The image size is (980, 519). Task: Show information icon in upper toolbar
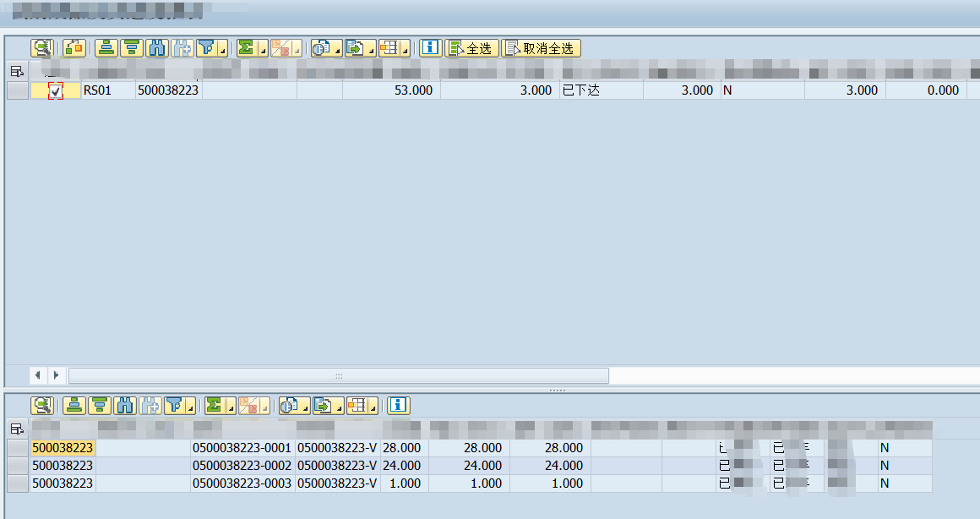coord(431,48)
